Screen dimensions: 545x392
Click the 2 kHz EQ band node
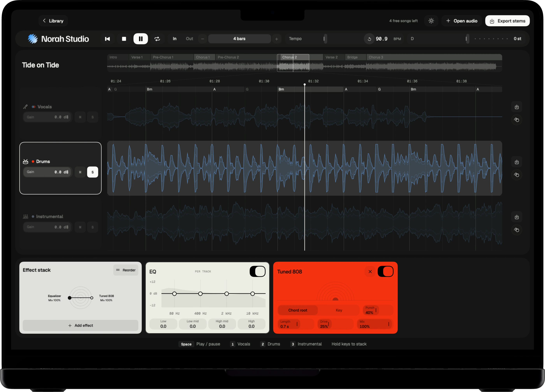[x=227, y=294]
